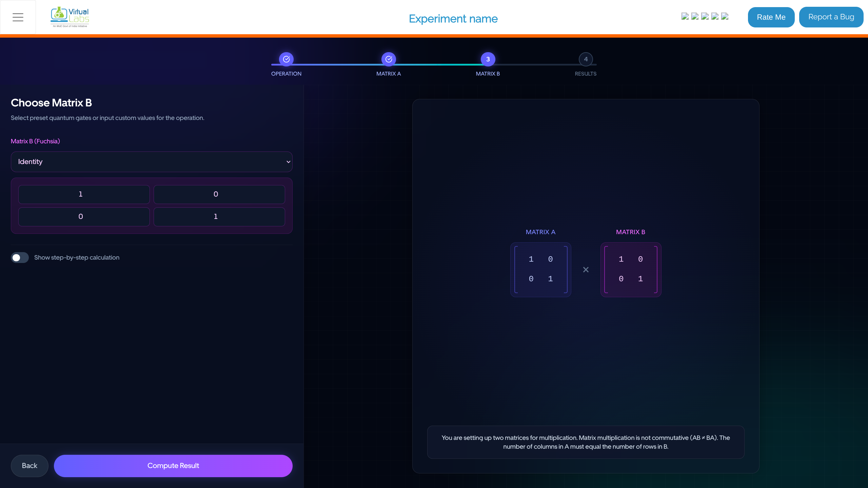Open the Identity preset dropdown

coord(151,162)
